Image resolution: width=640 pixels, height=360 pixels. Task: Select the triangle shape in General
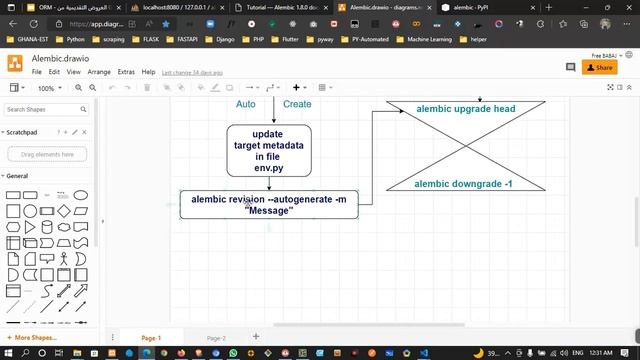coord(30,227)
